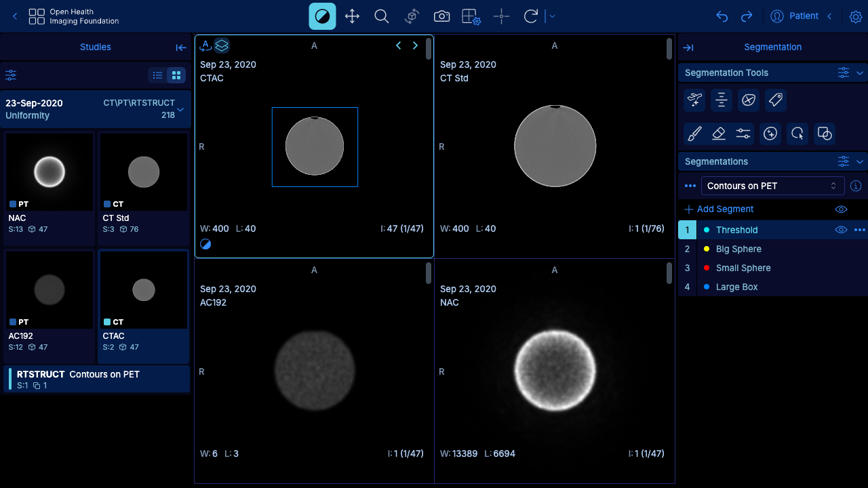
Task: Switch the study list to thumbnail grid view
Action: coord(176,75)
